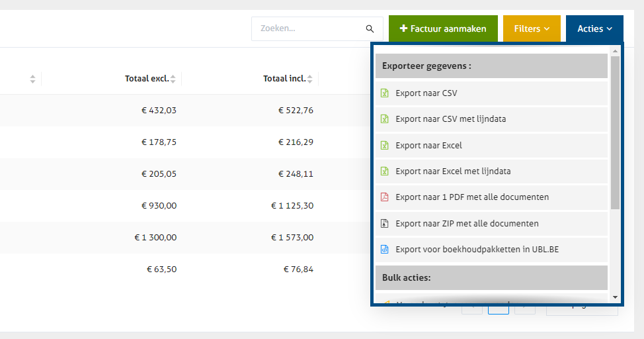This screenshot has width=644, height=339.
Task: Sort by Totaal incl. column arrows
Action: (x=310, y=79)
